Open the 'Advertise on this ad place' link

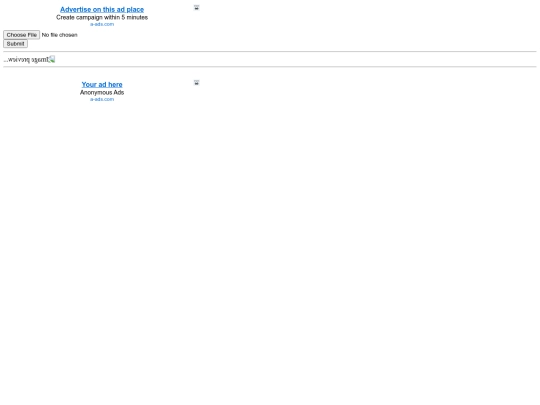[x=102, y=9]
